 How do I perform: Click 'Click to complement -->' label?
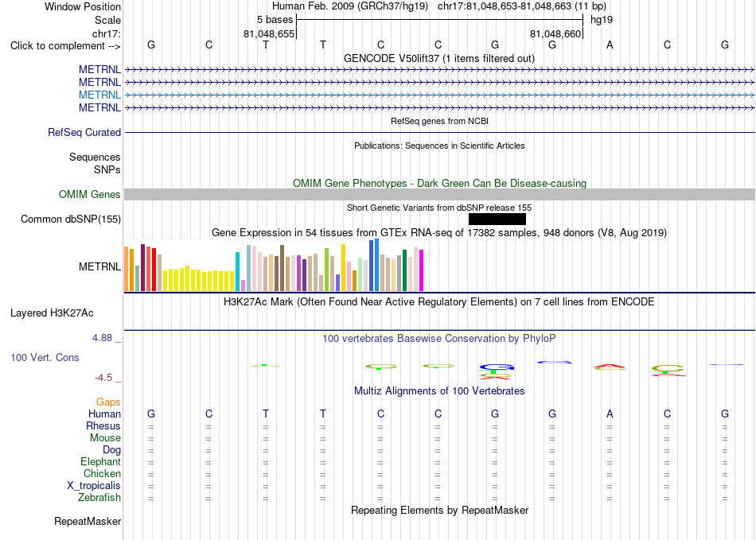coord(65,46)
